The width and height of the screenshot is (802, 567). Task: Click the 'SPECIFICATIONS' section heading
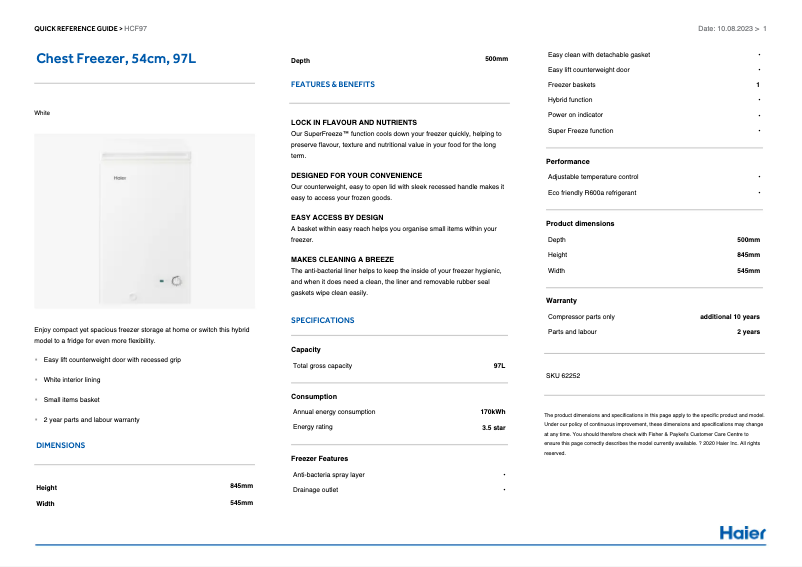tap(322, 320)
